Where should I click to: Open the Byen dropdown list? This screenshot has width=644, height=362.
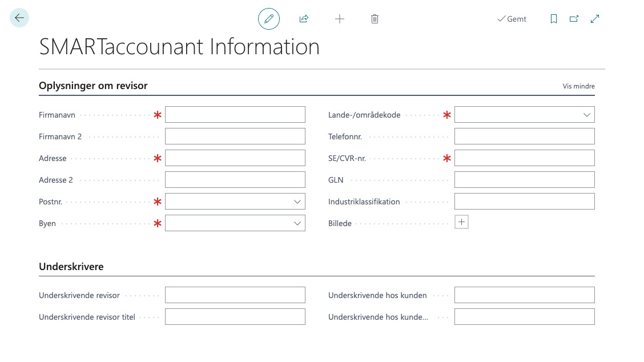pos(297,223)
